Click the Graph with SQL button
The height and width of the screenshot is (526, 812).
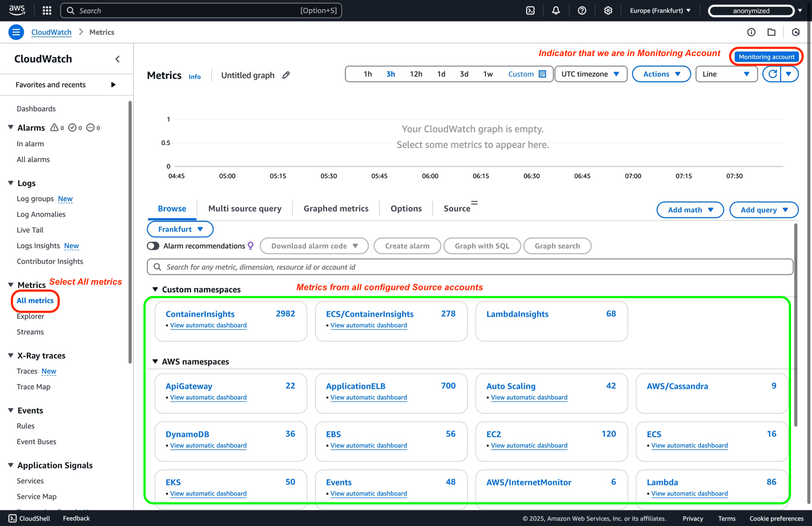(482, 246)
